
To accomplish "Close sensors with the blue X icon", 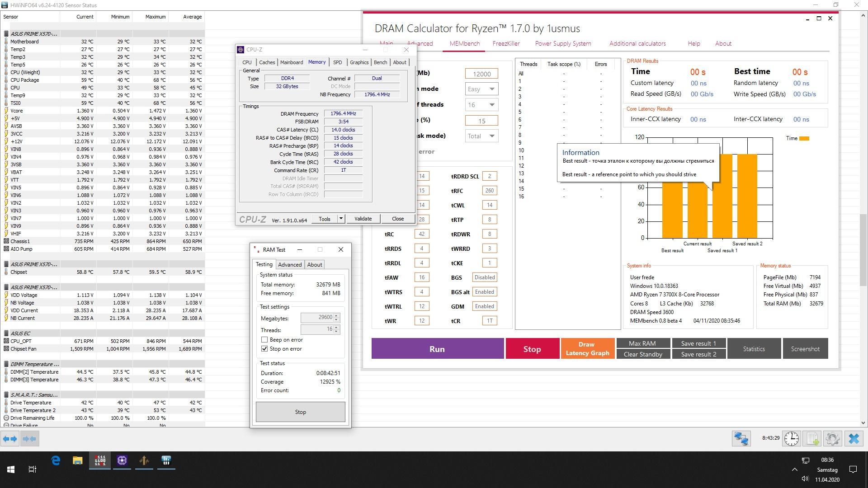I will (x=854, y=439).
